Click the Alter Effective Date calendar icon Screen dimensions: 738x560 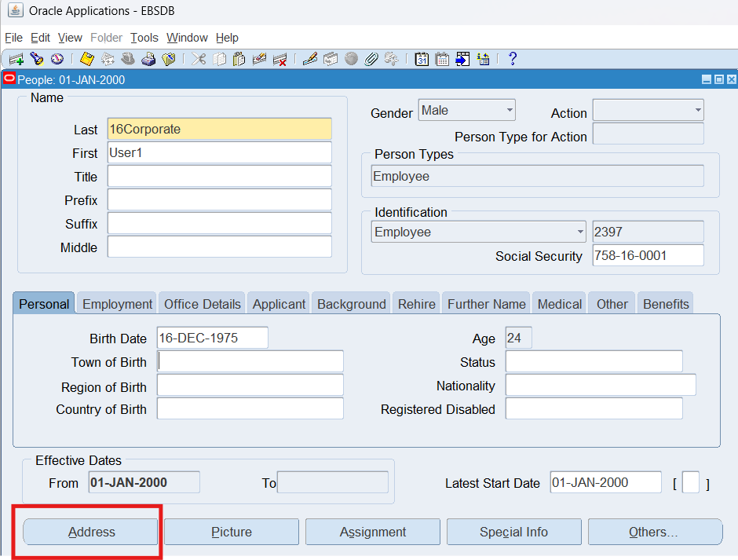[422, 59]
